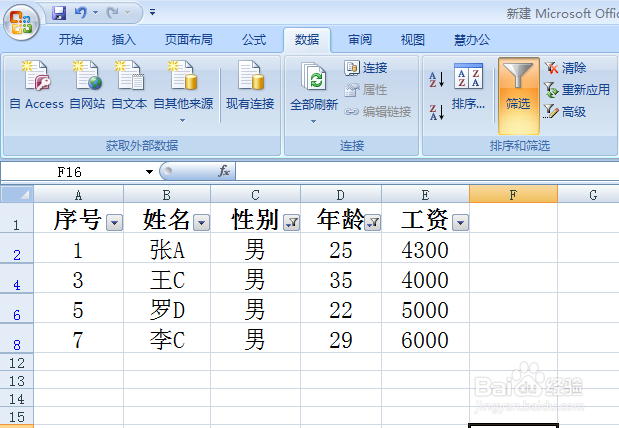619x428 pixels.
Task: Select column C header
Action: pyautogui.click(x=255, y=195)
